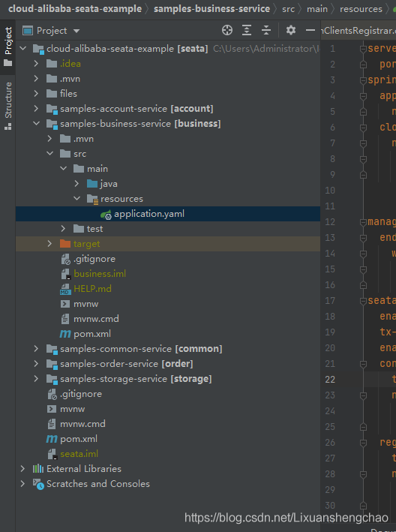
Task: Toggle code fold marker on line 26
Action: pyautogui.click(x=363, y=443)
